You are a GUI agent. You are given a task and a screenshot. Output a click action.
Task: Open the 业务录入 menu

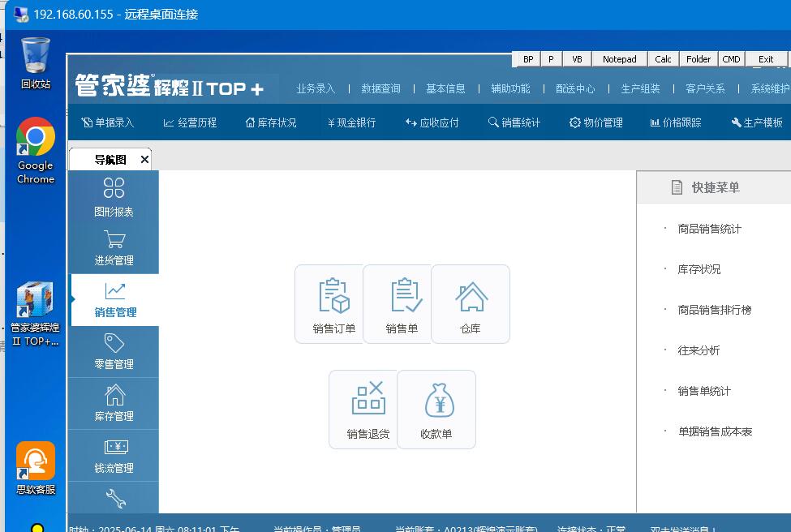(x=316, y=88)
